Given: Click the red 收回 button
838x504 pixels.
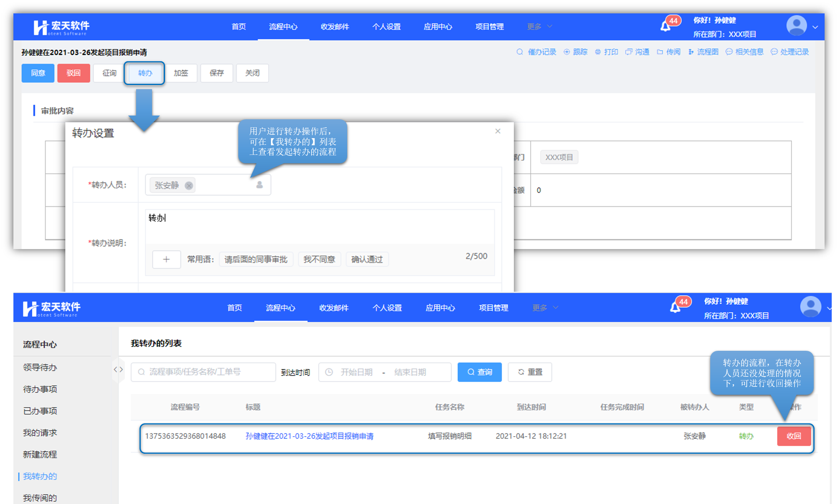Looking at the screenshot, I should coord(794,436).
